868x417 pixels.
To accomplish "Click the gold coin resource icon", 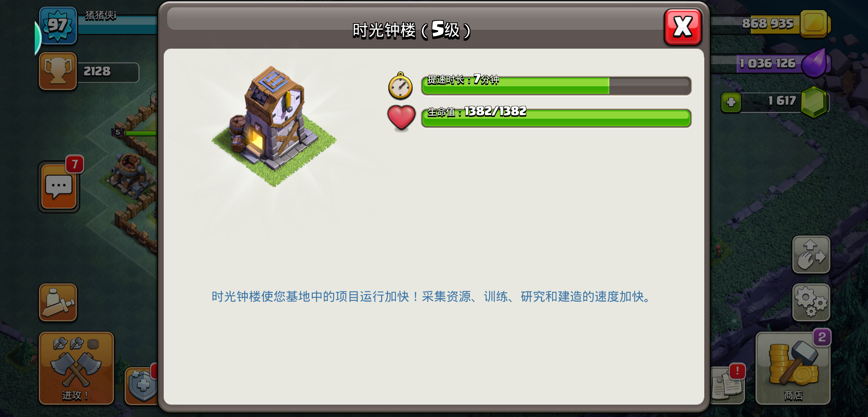I will [814, 24].
